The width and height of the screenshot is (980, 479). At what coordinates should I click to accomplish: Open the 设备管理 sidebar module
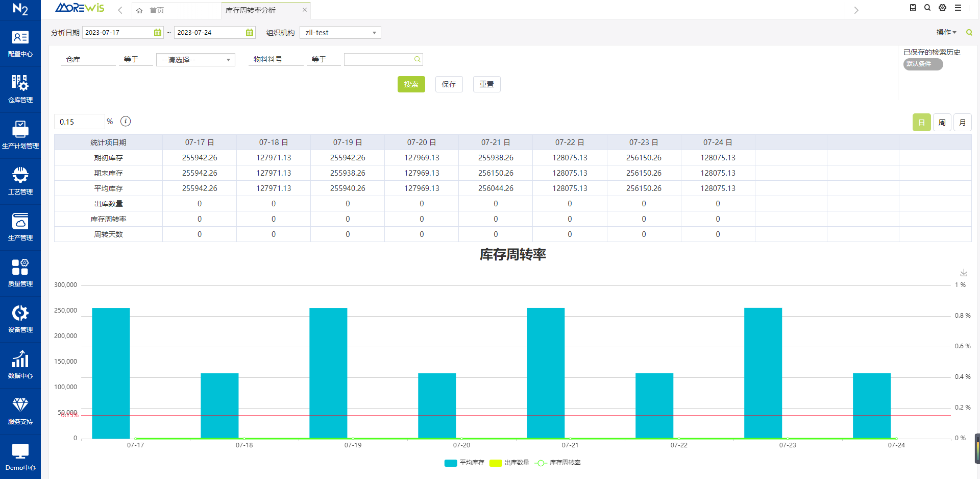click(x=20, y=319)
